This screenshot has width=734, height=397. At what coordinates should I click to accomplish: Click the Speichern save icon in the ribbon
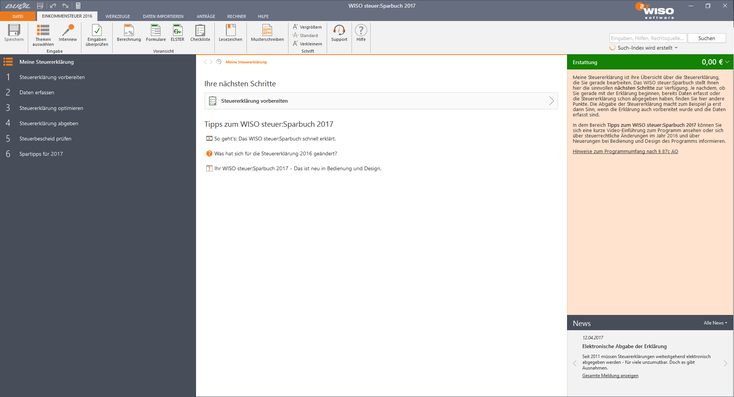click(x=14, y=33)
